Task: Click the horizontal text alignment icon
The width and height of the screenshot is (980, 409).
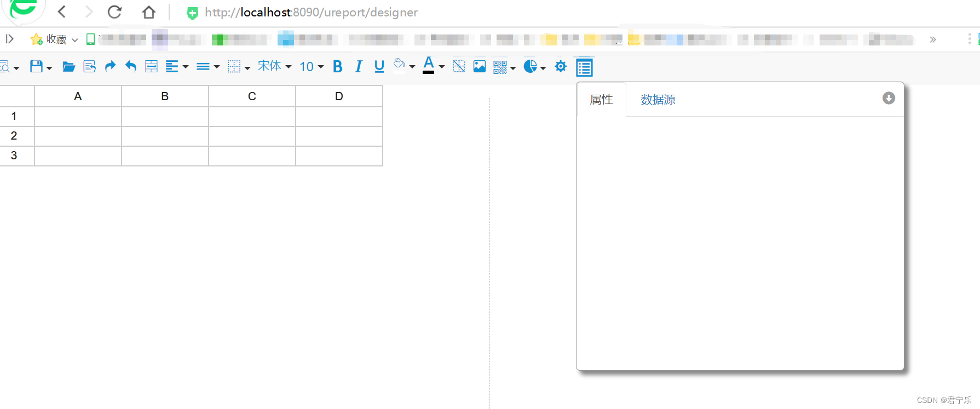Action: (x=172, y=67)
